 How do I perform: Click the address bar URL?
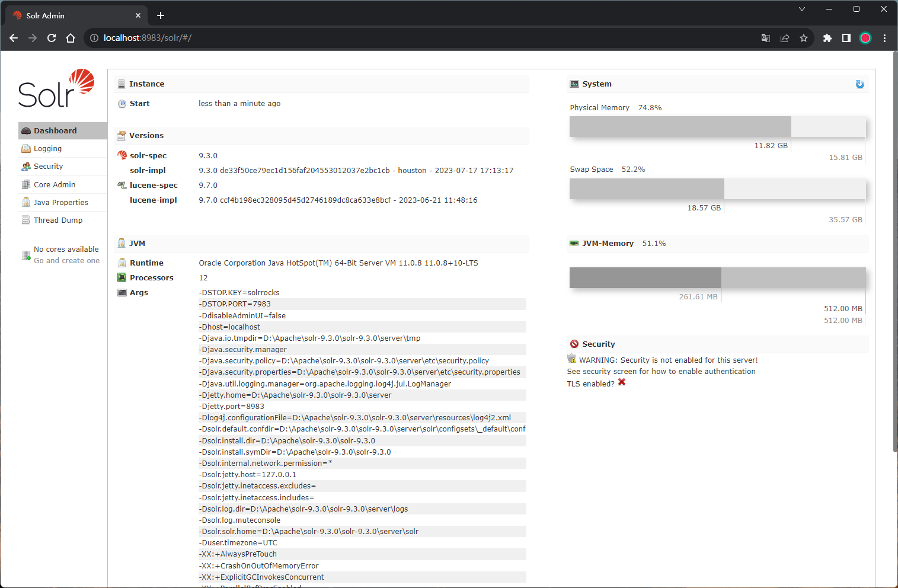point(148,38)
